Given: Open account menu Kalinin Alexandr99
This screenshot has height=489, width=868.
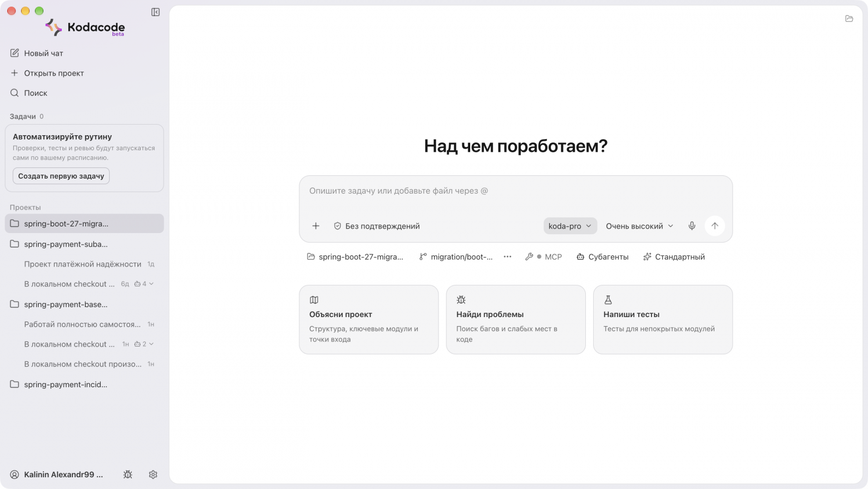Looking at the screenshot, I should coord(57,475).
